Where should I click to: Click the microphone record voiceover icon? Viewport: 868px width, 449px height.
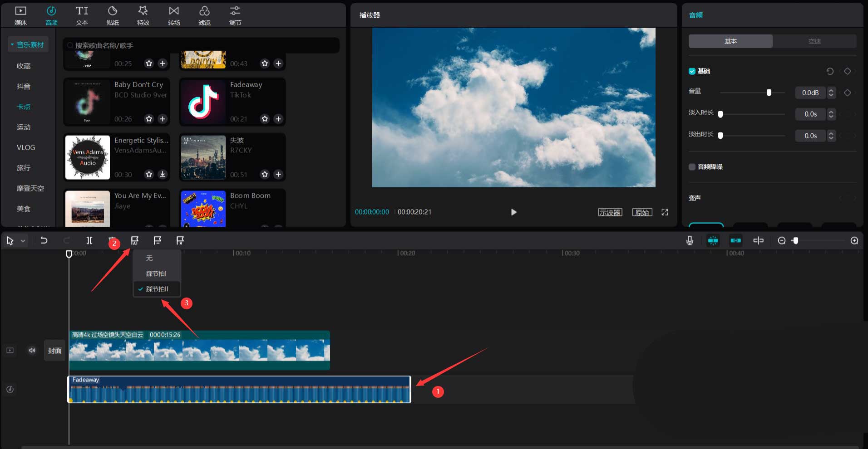(690, 240)
